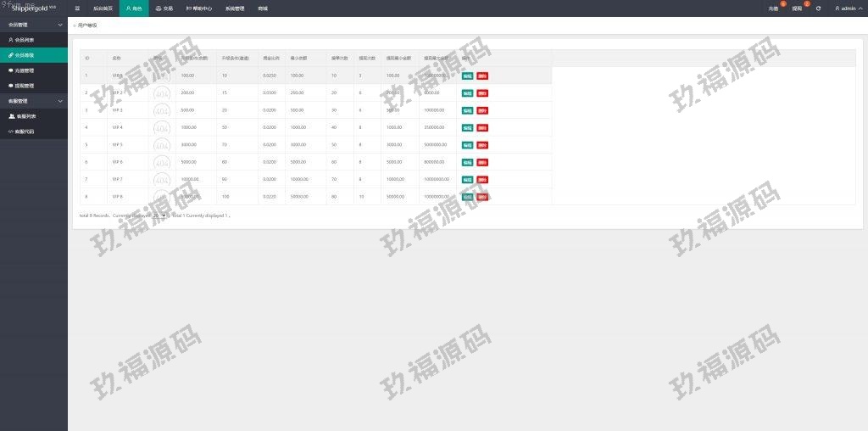Go to 系统管理 in the top menu
Viewport: 868px width, 431px height.
[x=235, y=8]
